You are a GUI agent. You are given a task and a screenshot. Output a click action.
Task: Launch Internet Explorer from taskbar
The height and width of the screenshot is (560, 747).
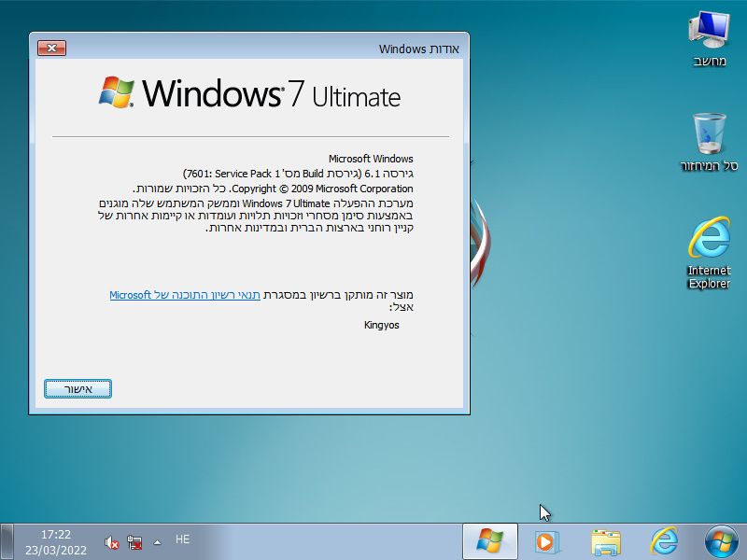(664, 541)
